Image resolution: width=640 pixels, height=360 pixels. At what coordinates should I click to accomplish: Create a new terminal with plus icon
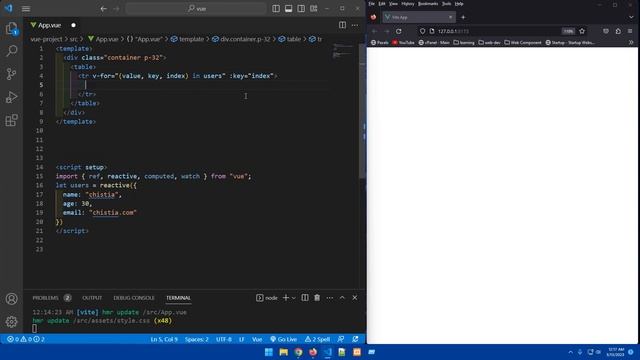[286, 298]
